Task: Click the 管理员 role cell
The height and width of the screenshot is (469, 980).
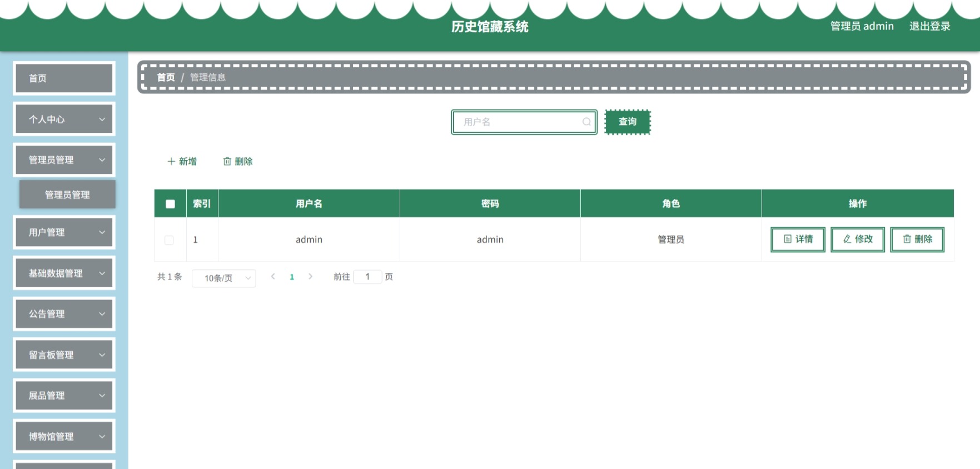Action: [x=671, y=240]
